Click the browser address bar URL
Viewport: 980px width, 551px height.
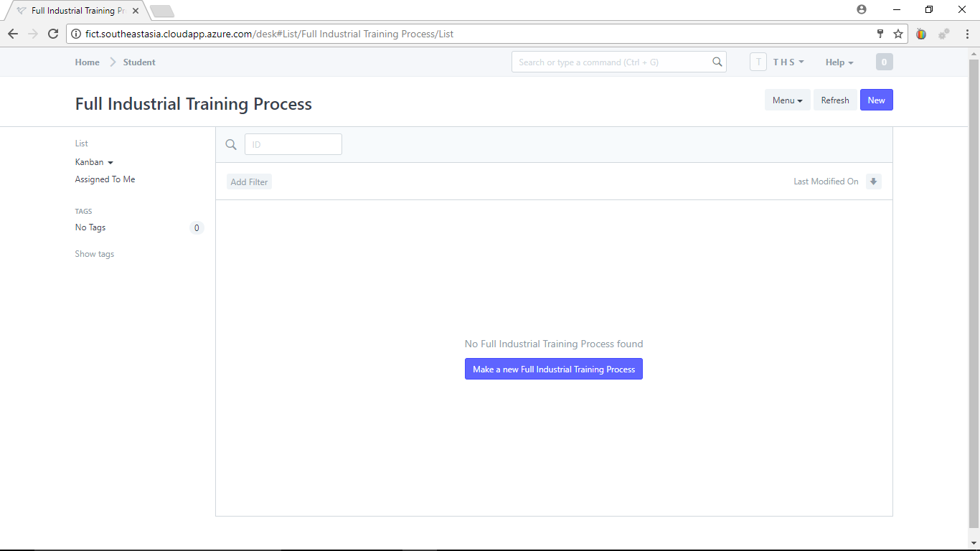click(x=270, y=34)
